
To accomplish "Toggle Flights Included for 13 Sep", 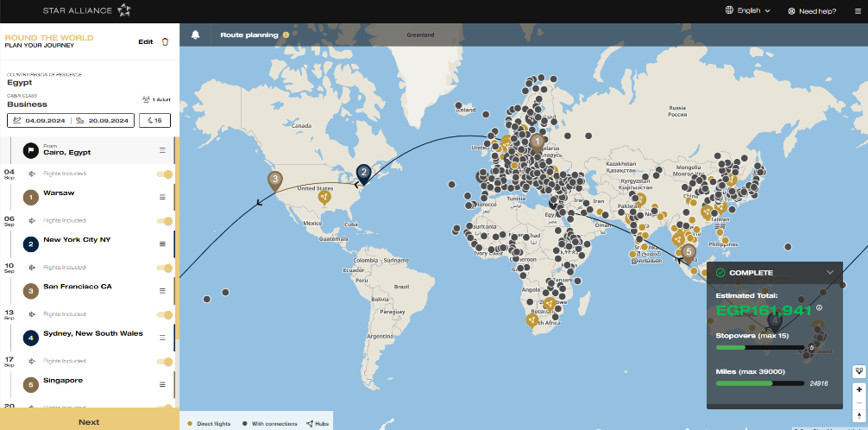I will [165, 315].
